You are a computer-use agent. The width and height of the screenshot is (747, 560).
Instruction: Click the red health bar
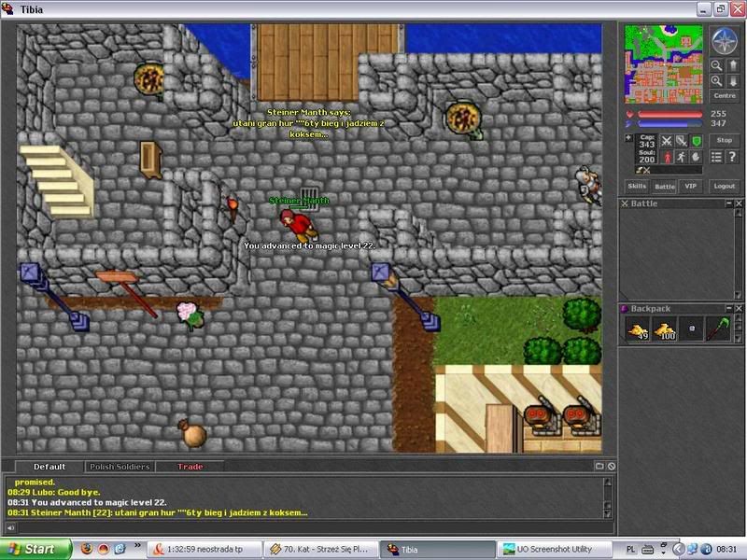click(669, 114)
